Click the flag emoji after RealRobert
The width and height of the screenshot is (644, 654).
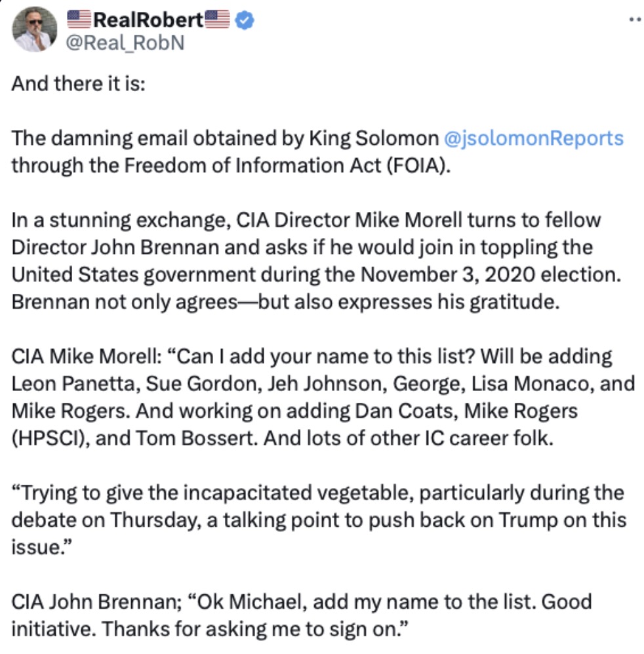coord(218,20)
